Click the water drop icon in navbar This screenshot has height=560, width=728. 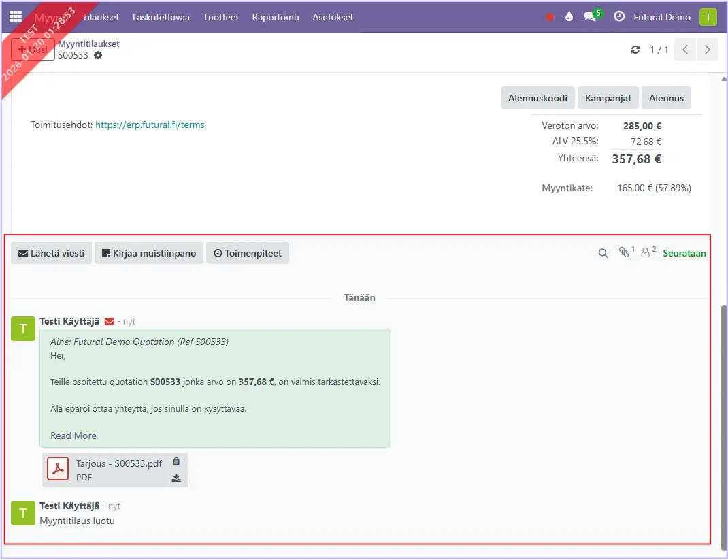[569, 17]
